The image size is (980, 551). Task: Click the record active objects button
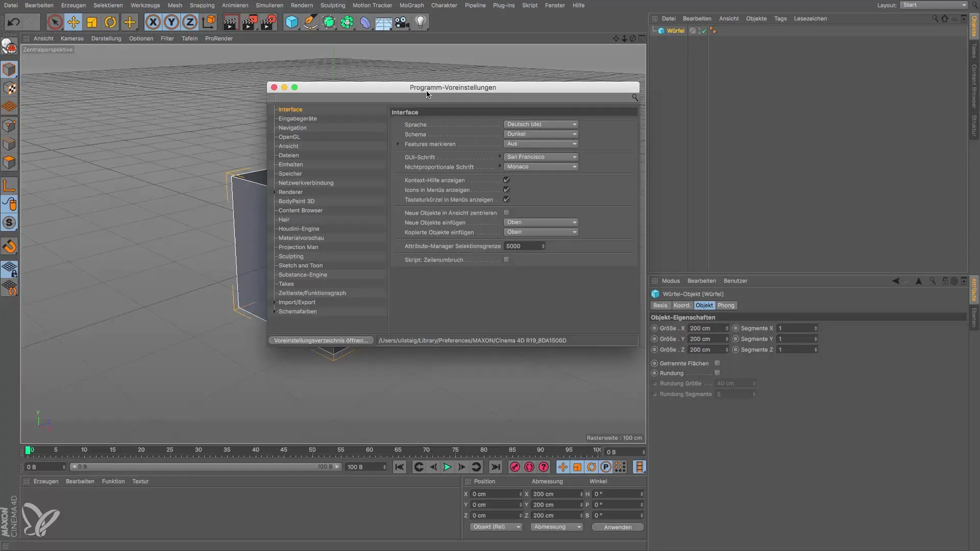click(x=515, y=467)
